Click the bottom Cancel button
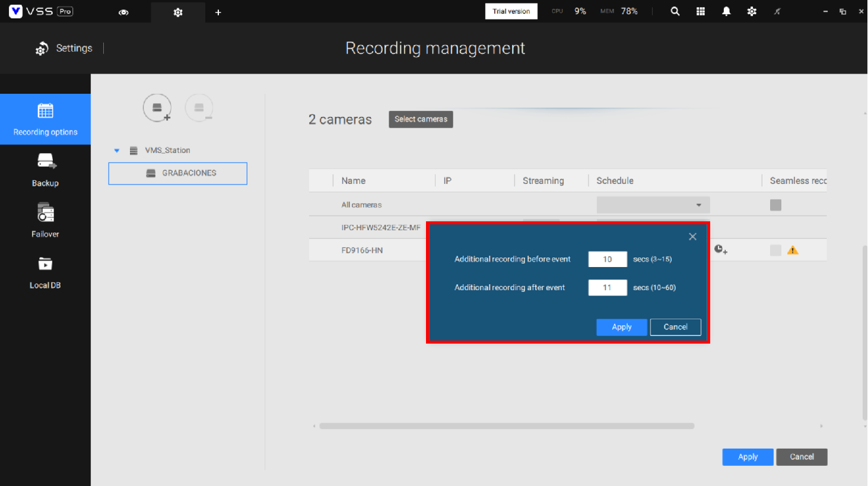The width and height of the screenshot is (868, 486). point(802,457)
